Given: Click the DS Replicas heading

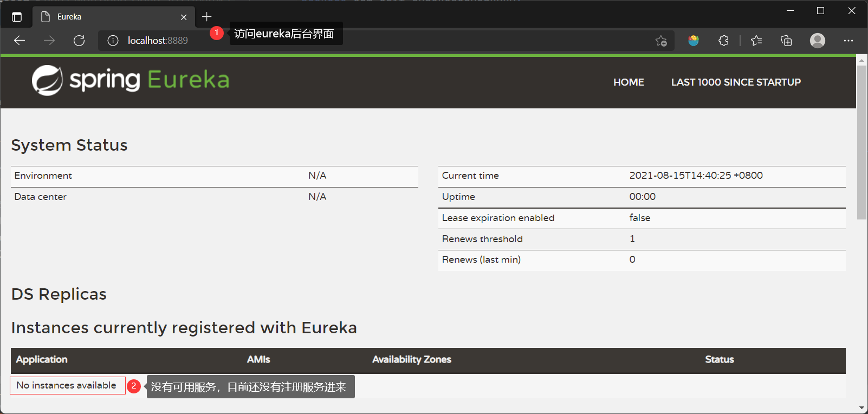Looking at the screenshot, I should coord(59,294).
